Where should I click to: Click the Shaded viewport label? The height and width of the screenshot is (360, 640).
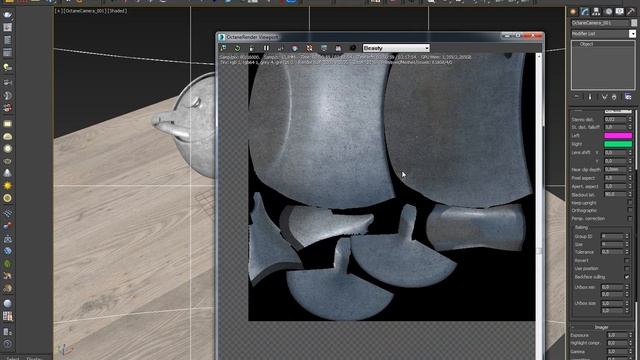pyautogui.click(x=117, y=11)
